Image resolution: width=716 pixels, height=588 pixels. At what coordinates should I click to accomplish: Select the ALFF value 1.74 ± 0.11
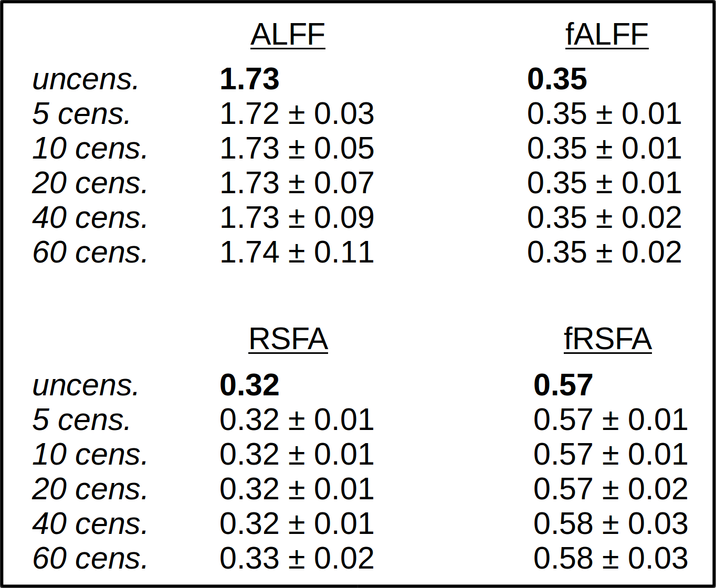pyautogui.click(x=297, y=253)
